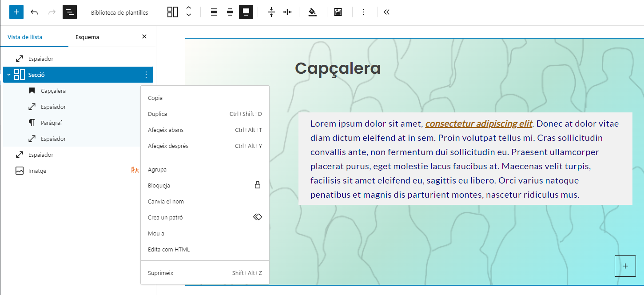Select the align bottom vertical alignment button
The height and width of the screenshot is (295, 644).
(x=246, y=12)
